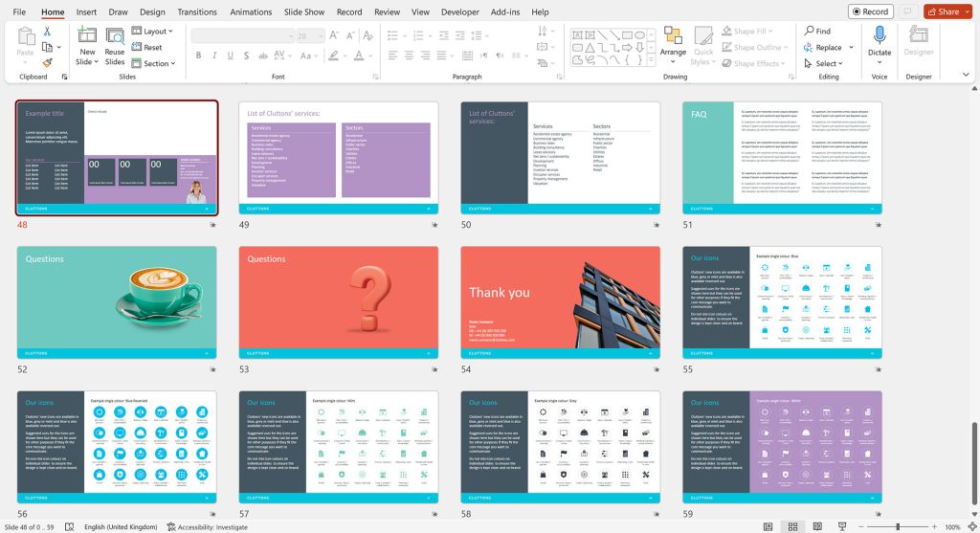The image size is (980, 533).
Task: Click the Record button at top right
Action: [871, 11]
